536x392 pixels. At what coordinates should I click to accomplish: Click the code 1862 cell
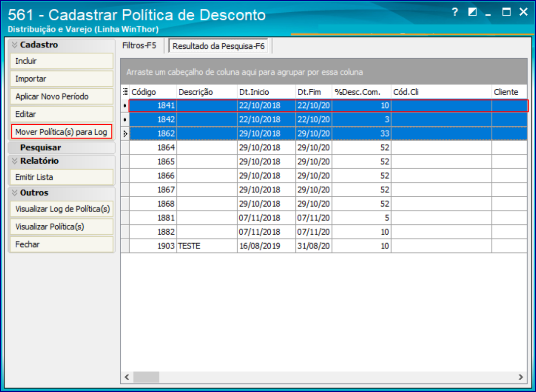[153, 134]
